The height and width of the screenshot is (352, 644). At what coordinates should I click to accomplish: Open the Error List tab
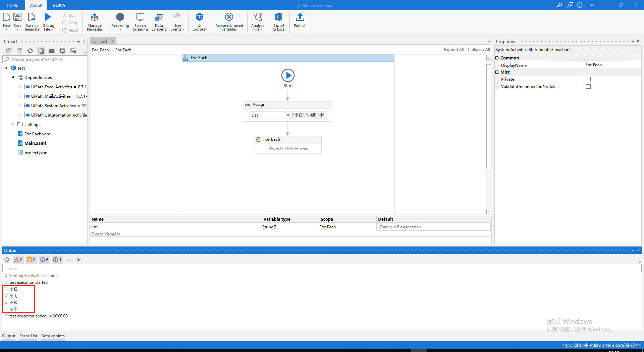28,336
